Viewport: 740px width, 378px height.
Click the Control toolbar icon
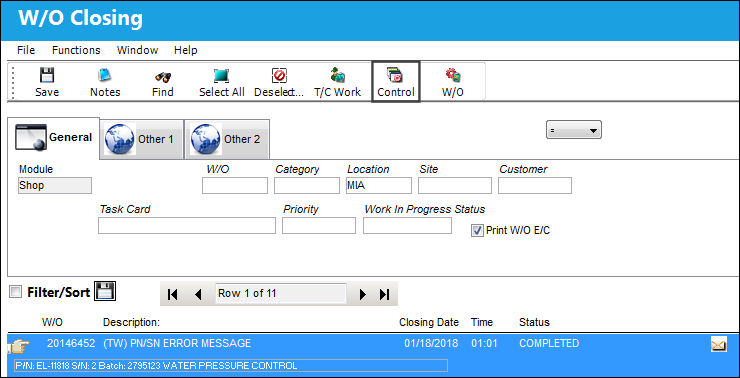pos(395,82)
